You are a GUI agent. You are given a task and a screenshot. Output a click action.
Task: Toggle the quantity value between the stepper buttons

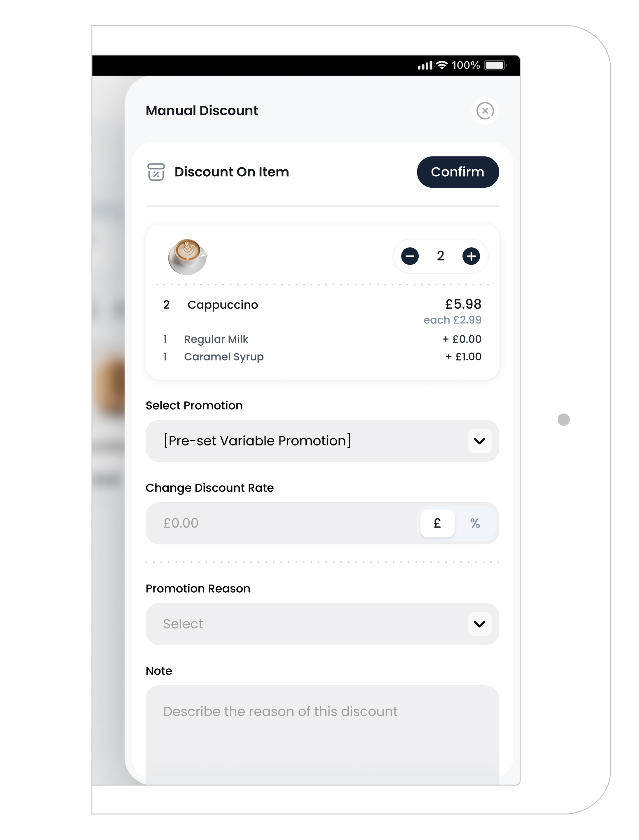tap(440, 256)
